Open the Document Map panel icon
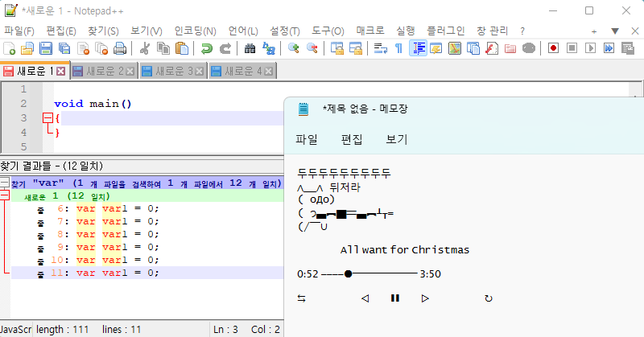Viewport: 644px width, 337px height. pyautogui.click(x=455, y=48)
